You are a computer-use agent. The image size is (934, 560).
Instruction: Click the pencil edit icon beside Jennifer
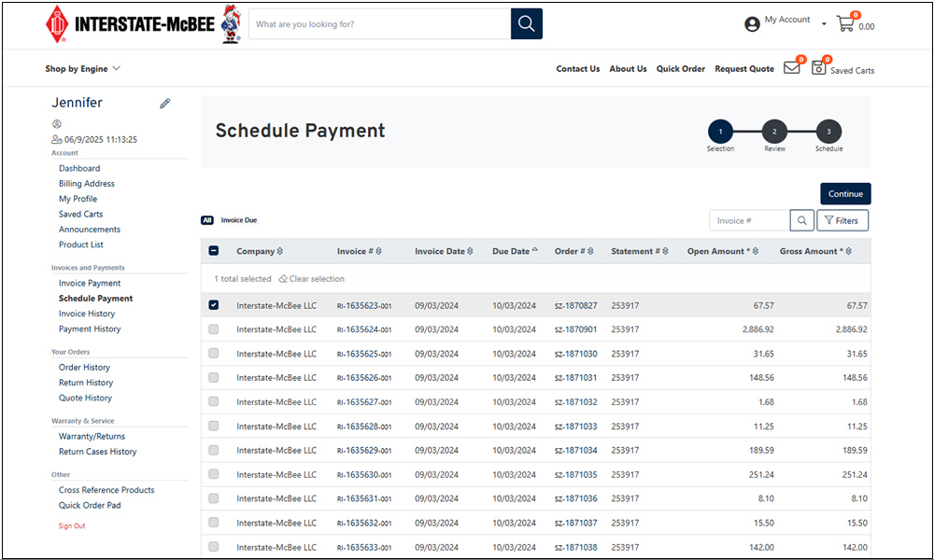coord(165,104)
